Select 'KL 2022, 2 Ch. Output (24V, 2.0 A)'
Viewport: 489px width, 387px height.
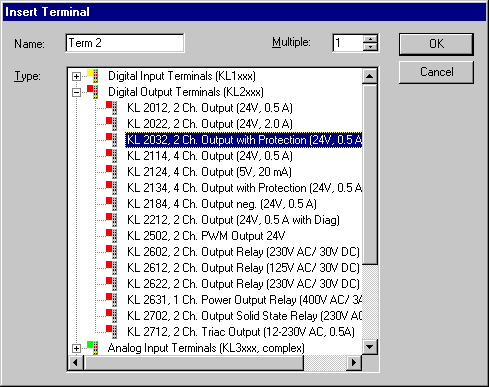[x=210, y=124]
